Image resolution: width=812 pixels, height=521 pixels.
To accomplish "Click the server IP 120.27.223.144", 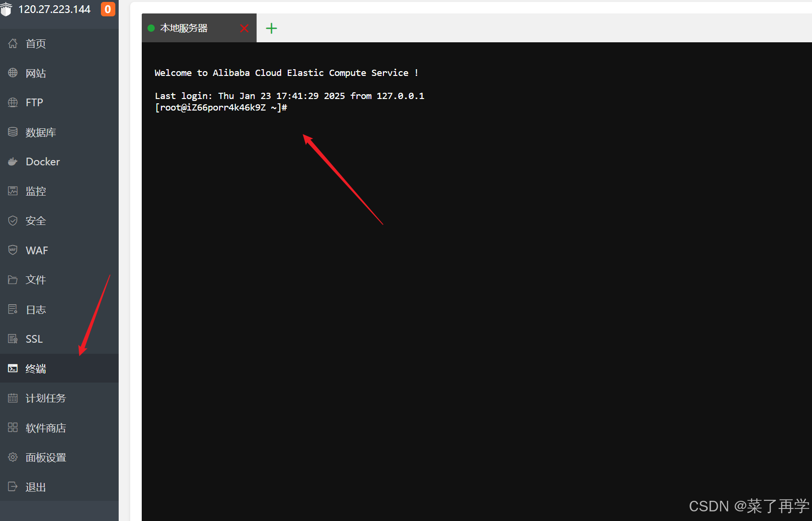I will pyautogui.click(x=54, y=9).
